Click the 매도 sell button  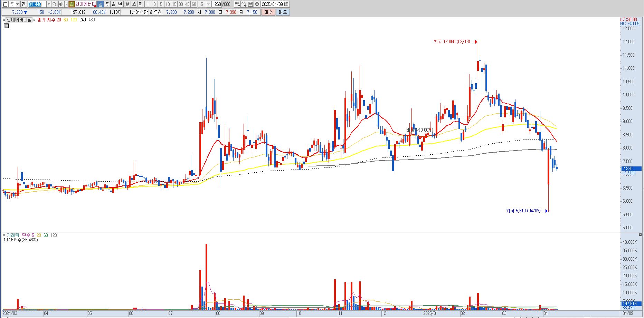point(283,12)
